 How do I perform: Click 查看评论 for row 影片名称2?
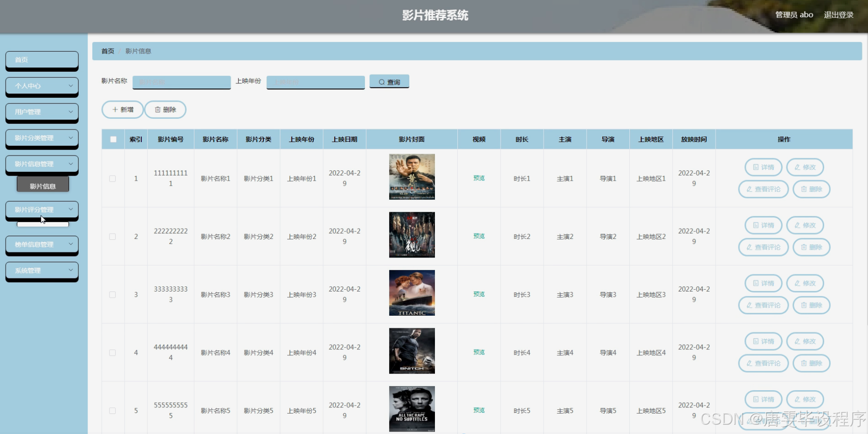[x=764, y=247]
